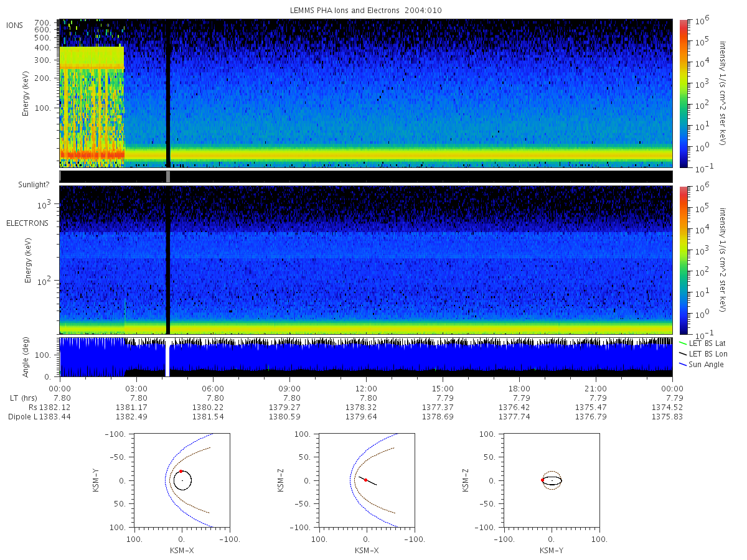Screen dimensions: 747x560
Task: Click the KSM-Y vertical axis label of the first orbit plot
Action: [96, 480]
